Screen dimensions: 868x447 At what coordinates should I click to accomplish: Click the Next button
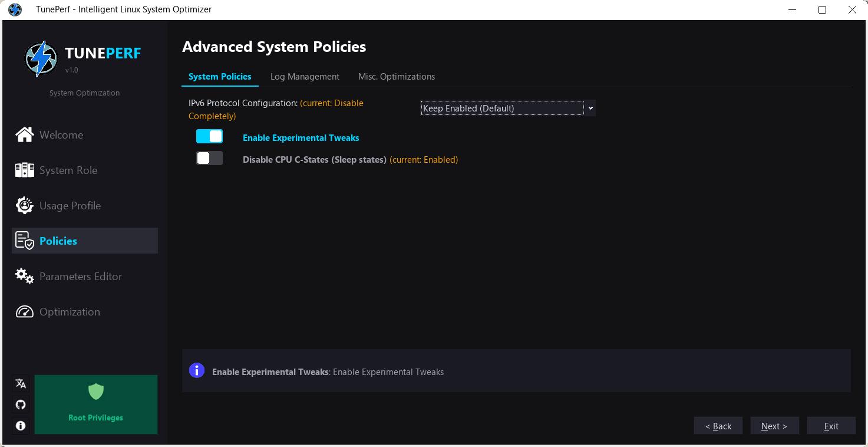pyautogui.click(x=774, y=426)
